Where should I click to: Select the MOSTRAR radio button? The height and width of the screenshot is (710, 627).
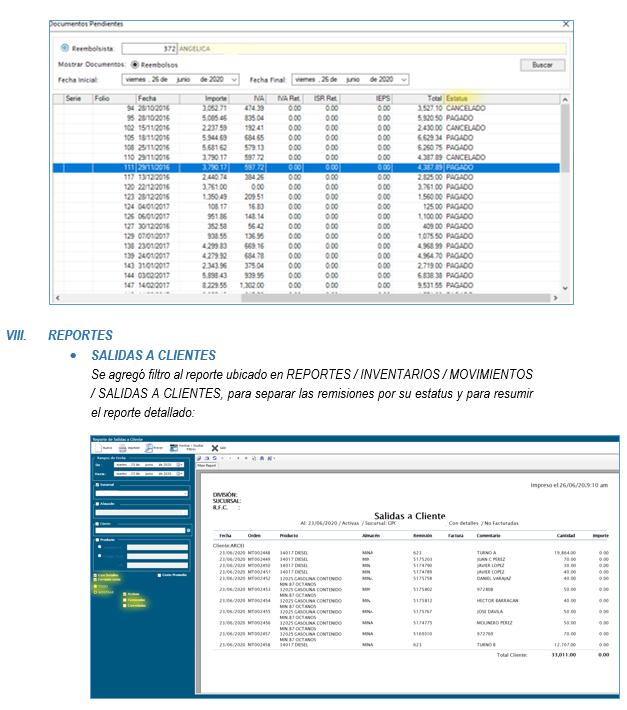tap(96, 592)
